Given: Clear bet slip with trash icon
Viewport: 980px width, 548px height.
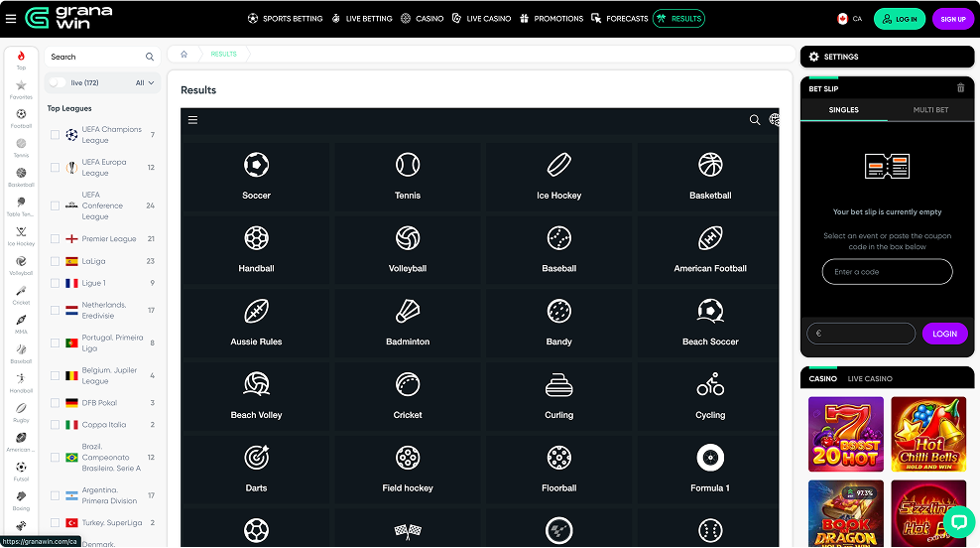Looking at the screenshot, I should point(960,88).
